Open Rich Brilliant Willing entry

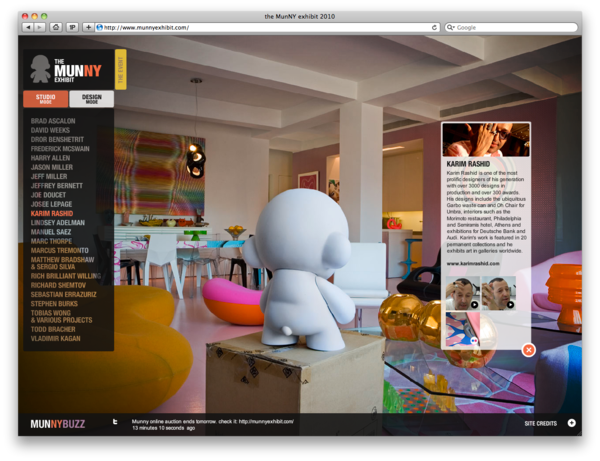click(x=66, y=276)
